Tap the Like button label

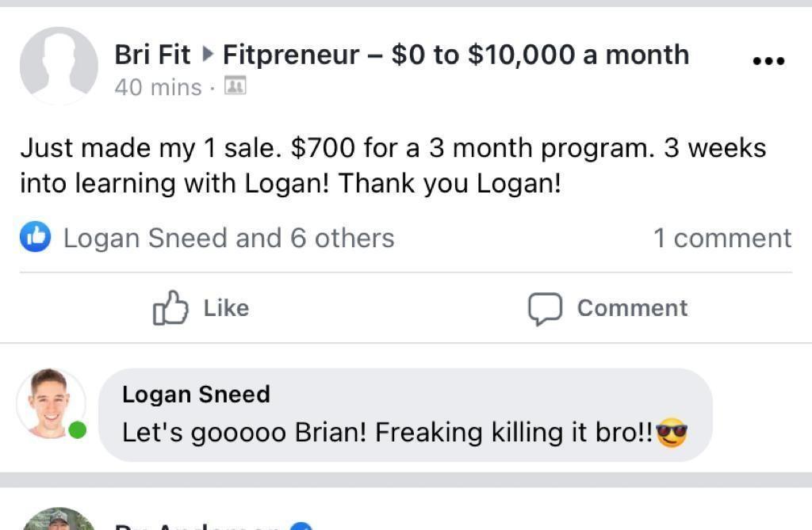(x=226, y=308)
